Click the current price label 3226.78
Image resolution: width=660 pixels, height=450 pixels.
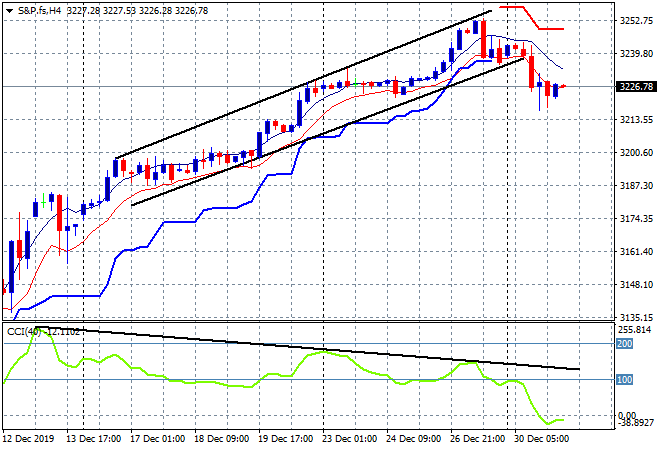[x=636, y=87]
